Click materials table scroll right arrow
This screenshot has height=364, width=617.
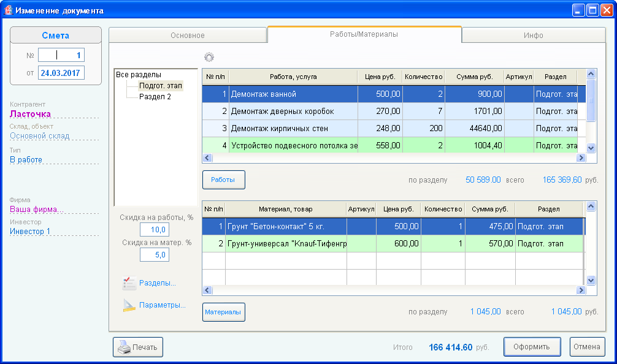click(581, 290)
